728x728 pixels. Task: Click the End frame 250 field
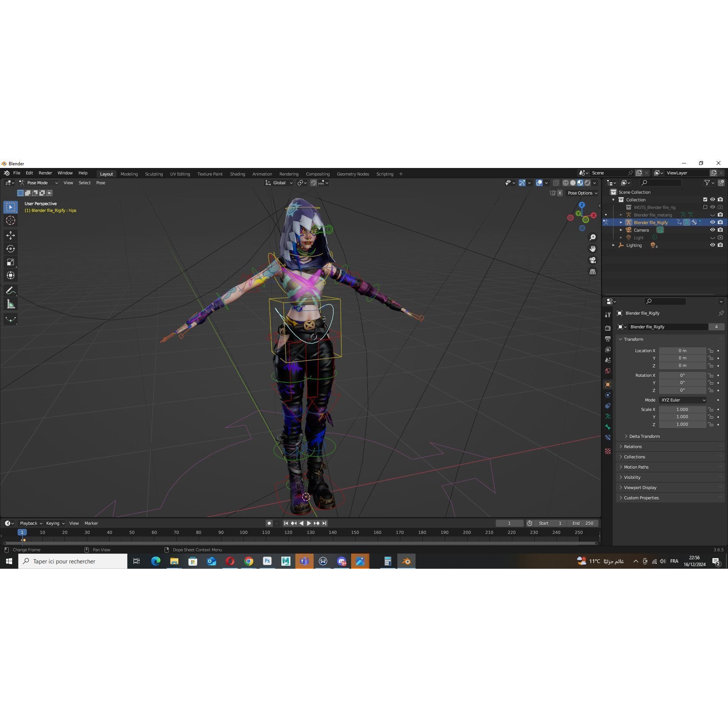point(583,523)
